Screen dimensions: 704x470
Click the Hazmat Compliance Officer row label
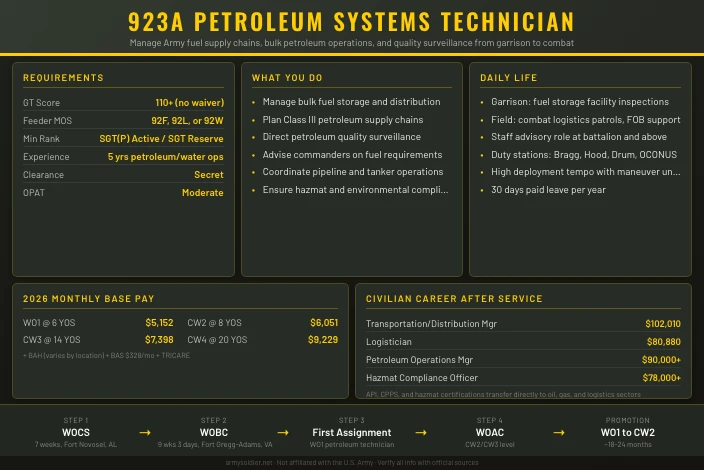click(x=422, y=378)
